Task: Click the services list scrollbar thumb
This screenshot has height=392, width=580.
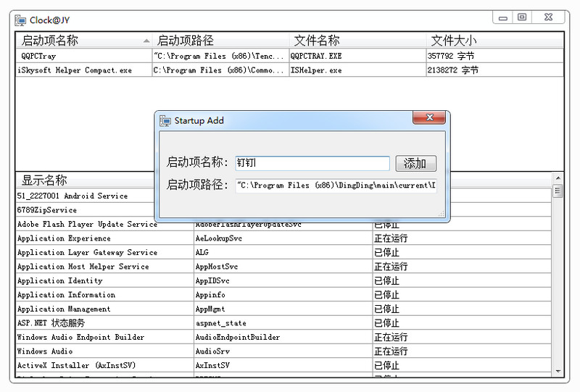Action: pos(558,191)
